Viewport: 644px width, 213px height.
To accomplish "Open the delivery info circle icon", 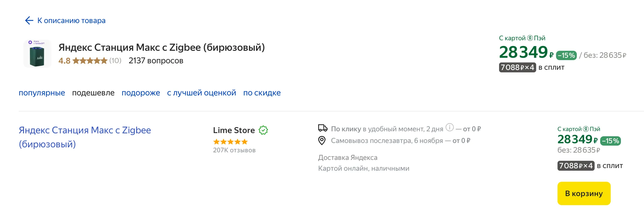I will pos(449,128).
